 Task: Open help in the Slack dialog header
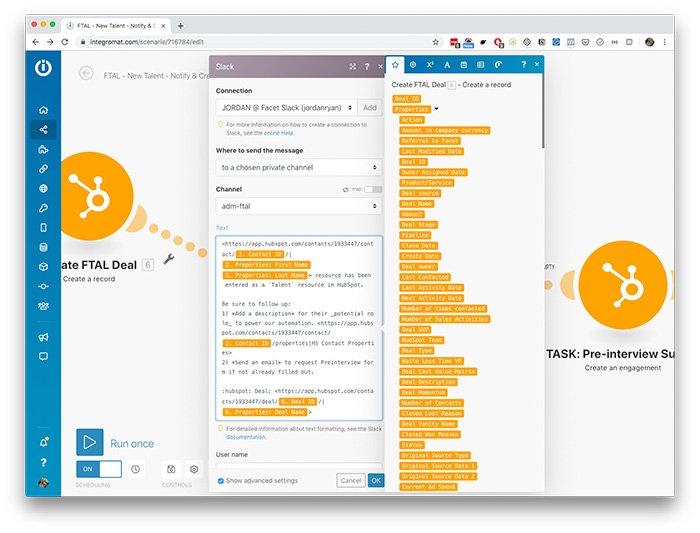tap(367, 67)
